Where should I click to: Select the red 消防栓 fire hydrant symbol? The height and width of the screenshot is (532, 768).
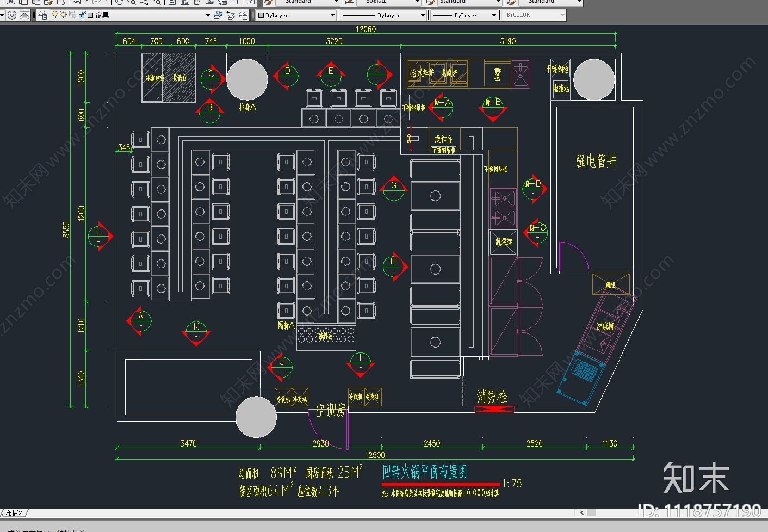click(494, 409)
